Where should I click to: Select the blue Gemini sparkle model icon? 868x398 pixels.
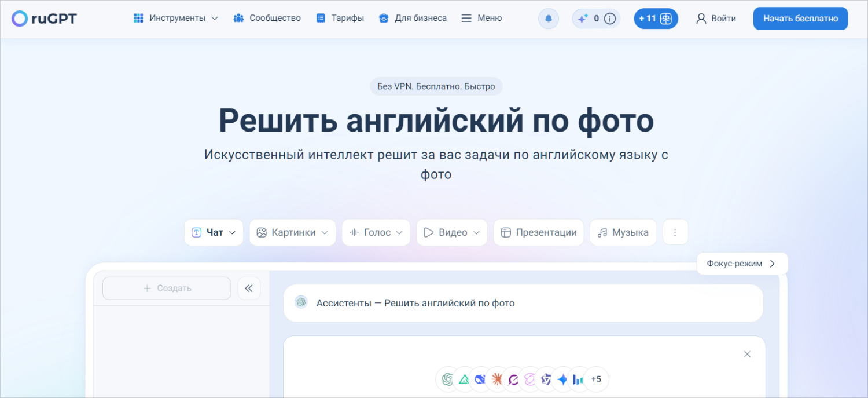pos(562,379)
